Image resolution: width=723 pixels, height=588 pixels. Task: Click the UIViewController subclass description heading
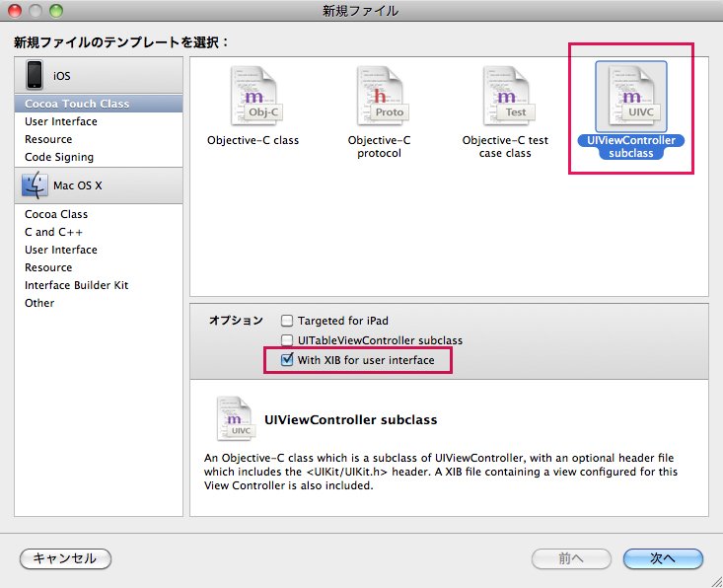click(x=351, y=419)
